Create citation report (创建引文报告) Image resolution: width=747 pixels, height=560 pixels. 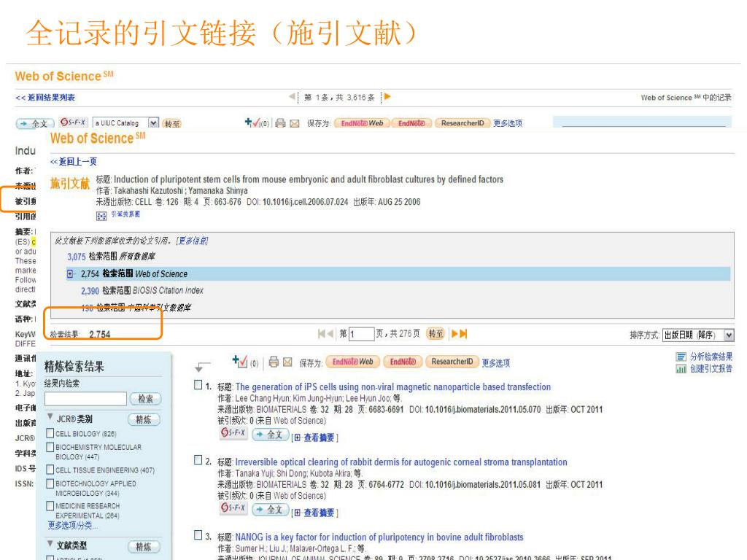[x=704, y=368]
